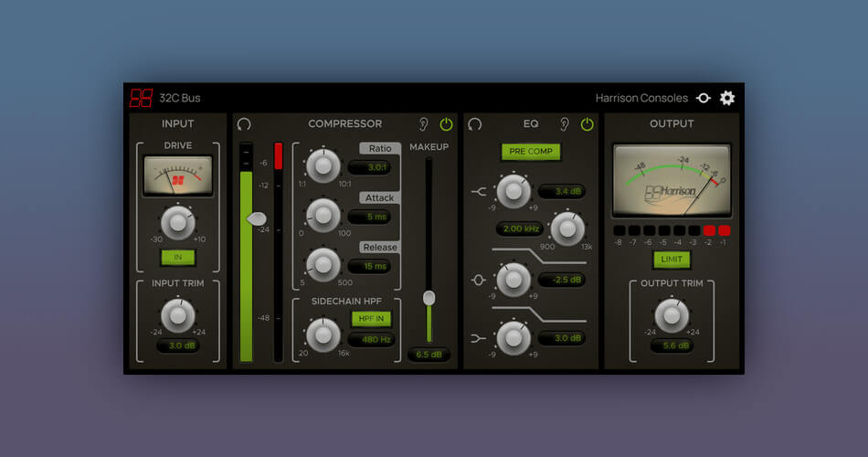This screenshot has width=868, height=457.
Task: Click the bell mid band icon
Action: 480,280
